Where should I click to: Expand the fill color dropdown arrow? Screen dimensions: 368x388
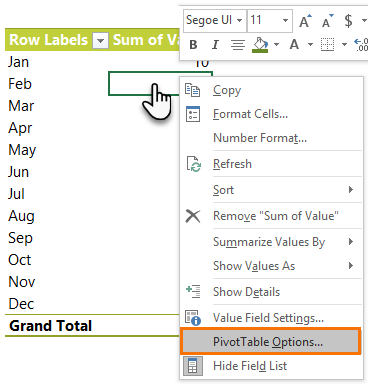tap(276, 45)
